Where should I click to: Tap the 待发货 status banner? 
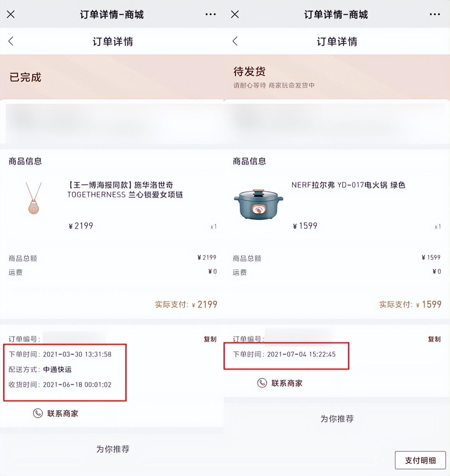click(x=336, y=77)
